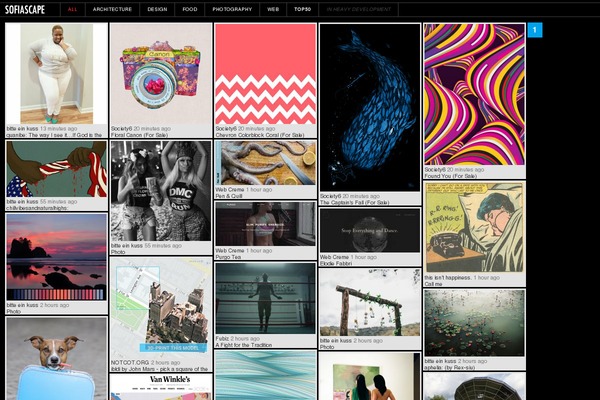Open the Call me comic art image

(474, 227)
